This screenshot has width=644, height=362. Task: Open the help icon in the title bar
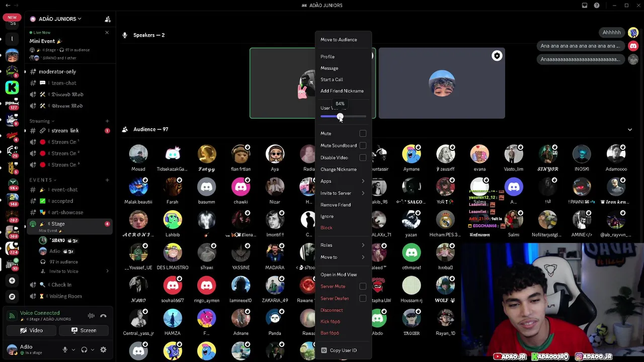pyautogui.click(x=597, y=6)
